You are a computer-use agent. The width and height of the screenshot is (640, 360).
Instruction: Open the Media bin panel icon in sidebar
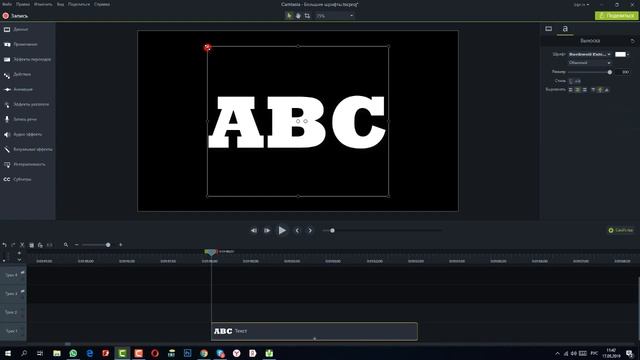click(7, 29)
